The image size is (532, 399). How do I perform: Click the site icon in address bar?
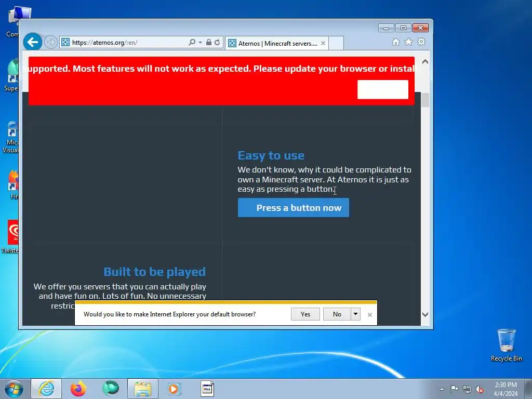click(x=65, y=43)
